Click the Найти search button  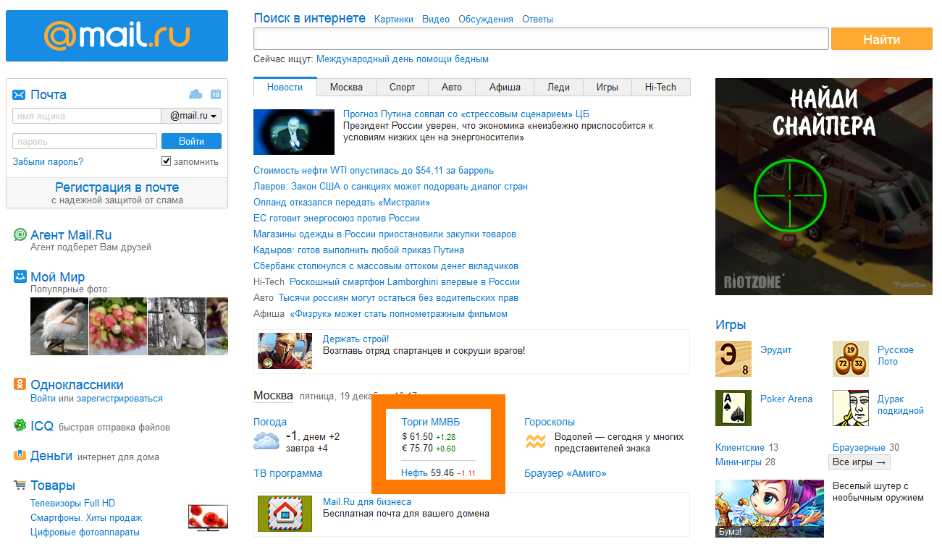coord(882,39)
